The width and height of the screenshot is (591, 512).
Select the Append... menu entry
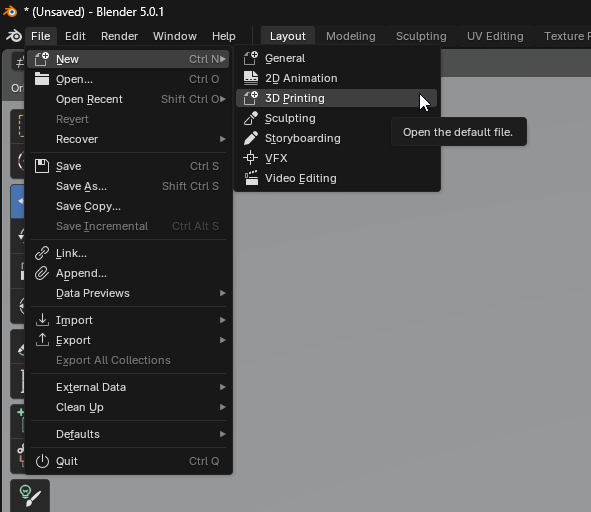pyautogui.click(x=128, y=273)
